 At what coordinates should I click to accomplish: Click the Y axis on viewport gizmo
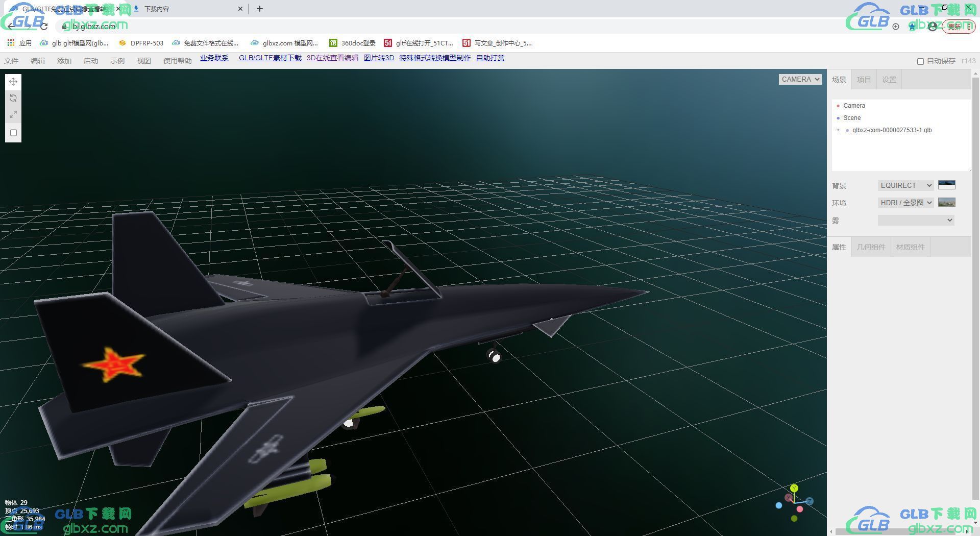coord(794,489)
